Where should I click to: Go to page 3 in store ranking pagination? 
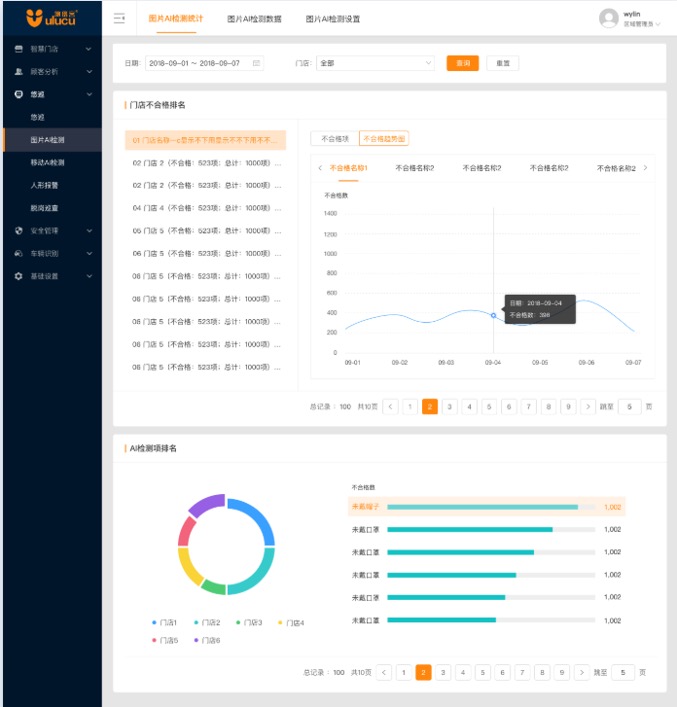click(450, 407)
